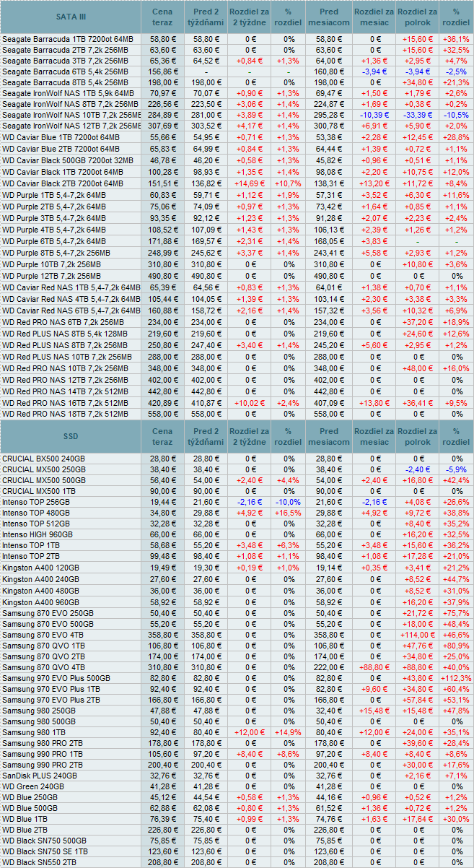474x868 pixels.
Task: Click the SSD section header cell
Action: (x=71, y=437)
